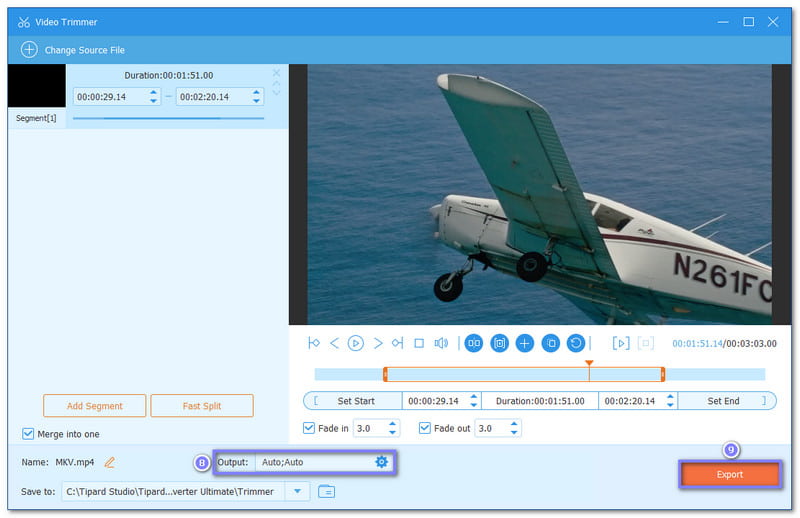The width and height of the screenshot is (800, 518).
Task: Click Change Source File label
Action: (x=85, y=50)
